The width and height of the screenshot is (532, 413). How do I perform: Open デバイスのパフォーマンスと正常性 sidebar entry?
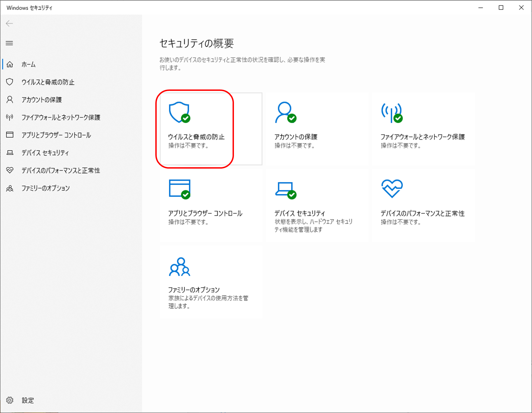click(x=61, y=170)
